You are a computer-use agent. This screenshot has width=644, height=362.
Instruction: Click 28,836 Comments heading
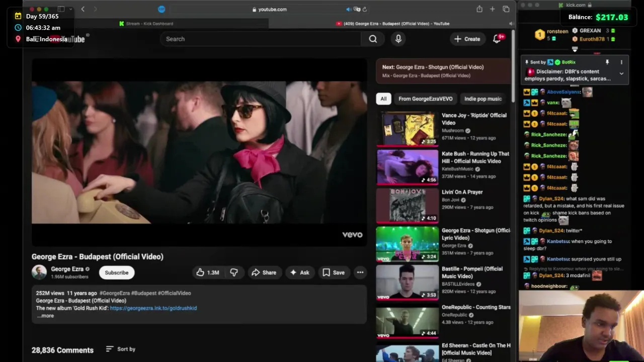(62, 350)
